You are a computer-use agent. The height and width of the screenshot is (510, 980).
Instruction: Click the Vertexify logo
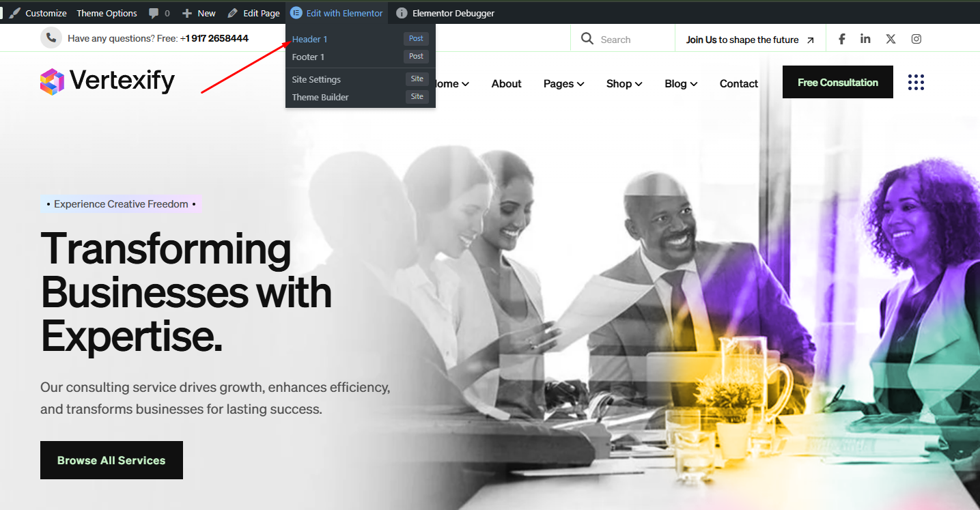107,81
